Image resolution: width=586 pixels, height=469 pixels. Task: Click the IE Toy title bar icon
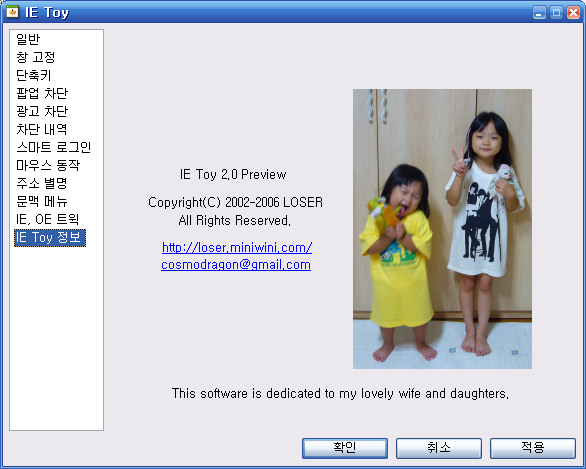12,12
